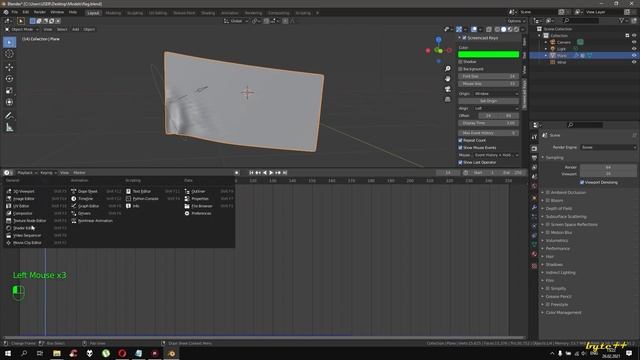The image size is (640, 360).
Task: Choose Outliner from editor menu
Action: pyautogui.click(x=209, y=191)
